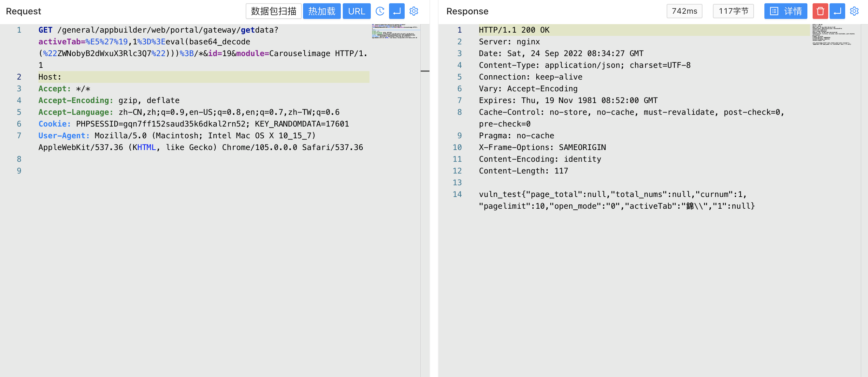Toggle response line-wrap arrow icon
This screenshot has width=868, height=377.
(837, 11)
